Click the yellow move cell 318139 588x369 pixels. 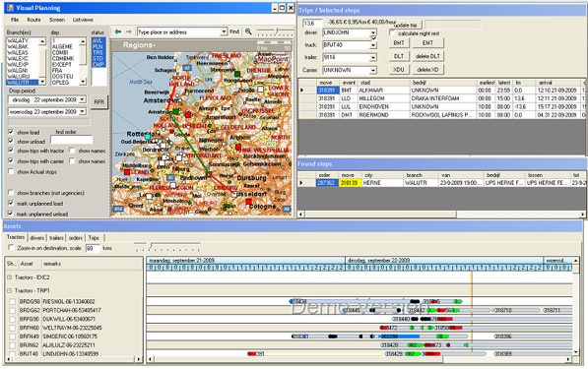[350, 183]
